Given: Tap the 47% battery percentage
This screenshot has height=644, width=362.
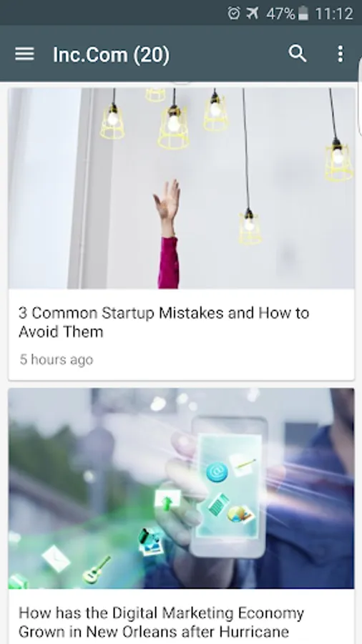Looking at the screenshot, I should 280,14.
